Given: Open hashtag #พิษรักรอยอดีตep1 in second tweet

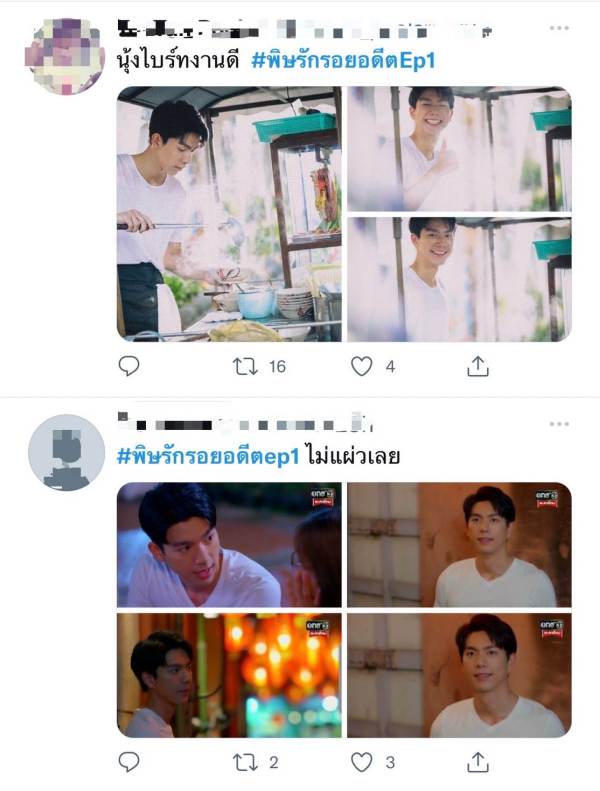Looking at the screenshot, I should pos(208,457).
